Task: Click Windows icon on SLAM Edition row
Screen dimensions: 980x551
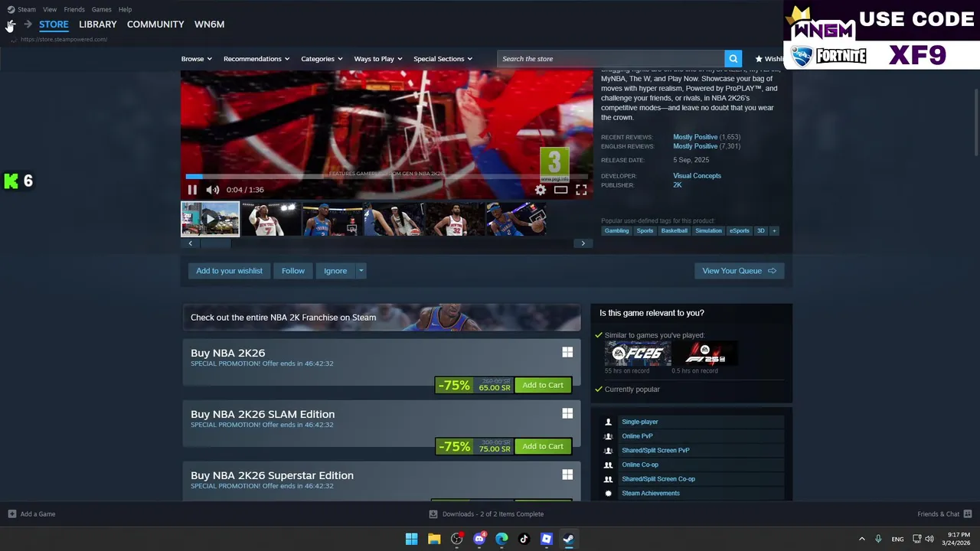Action: 567,413
